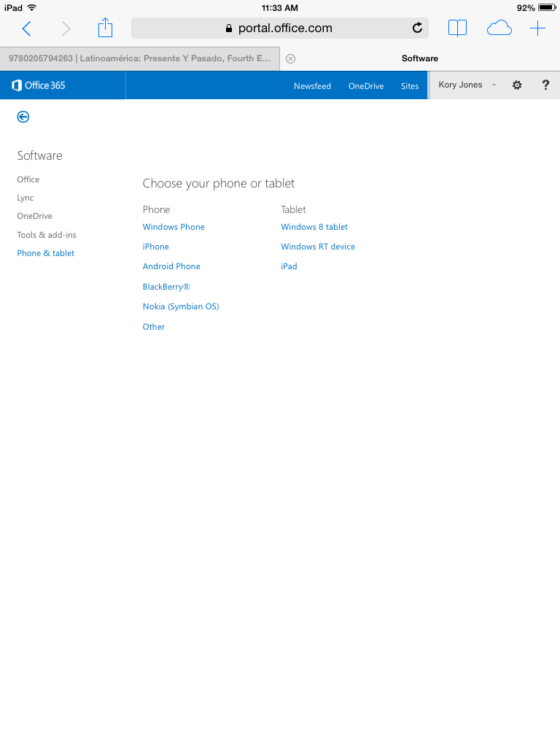Switch to the Latinoamérica: Presente Y Pasado tab

point(140,58)
